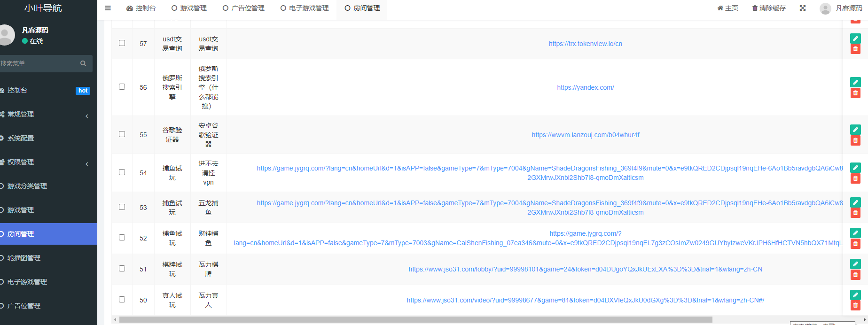868x325 pixels.
Task: Delete row 50 using red trash icon
Action: tap(855, 306)
